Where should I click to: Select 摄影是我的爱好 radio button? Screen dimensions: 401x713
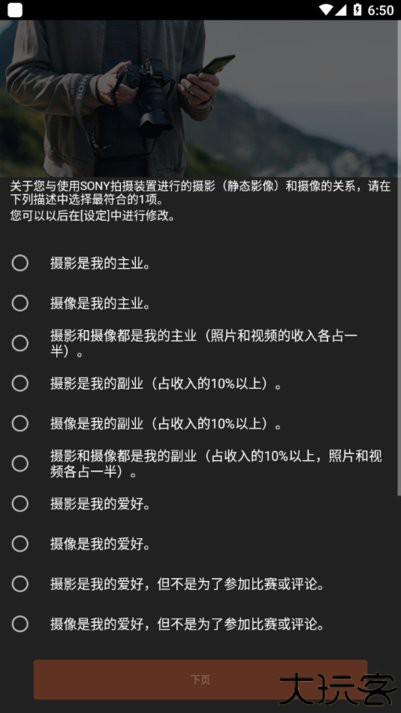pos(20,503)
